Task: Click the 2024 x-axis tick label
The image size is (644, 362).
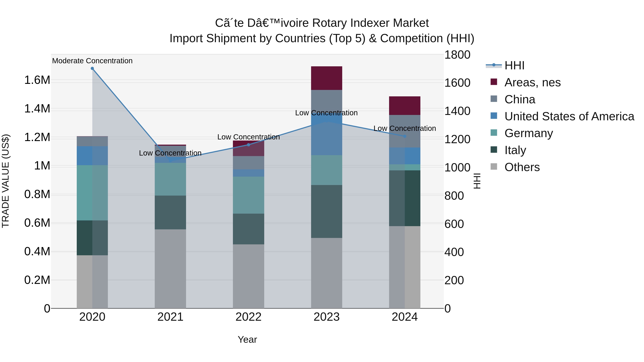Action: pyautogui.click(x=405, y=317)
